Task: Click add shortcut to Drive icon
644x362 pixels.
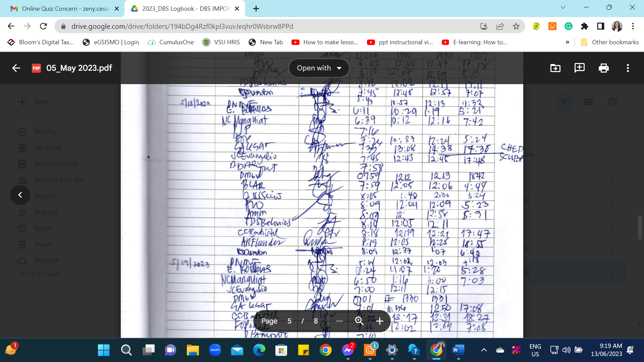Action: pyautogui.click(x=555, y=68)
